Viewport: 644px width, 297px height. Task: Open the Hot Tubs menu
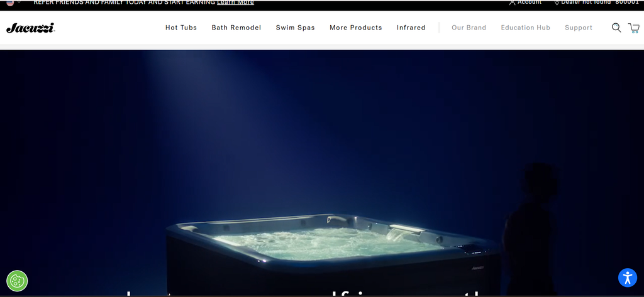[181, 28]
